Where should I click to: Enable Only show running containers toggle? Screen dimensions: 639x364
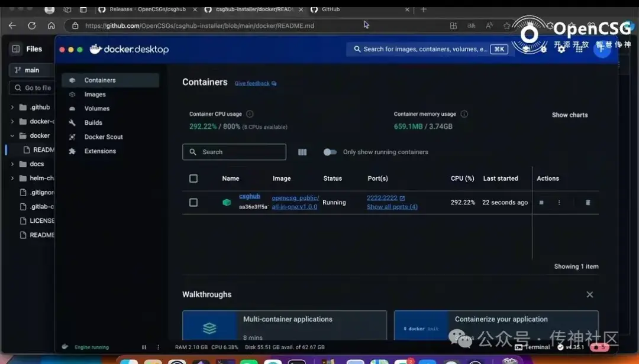coord(330,152)
